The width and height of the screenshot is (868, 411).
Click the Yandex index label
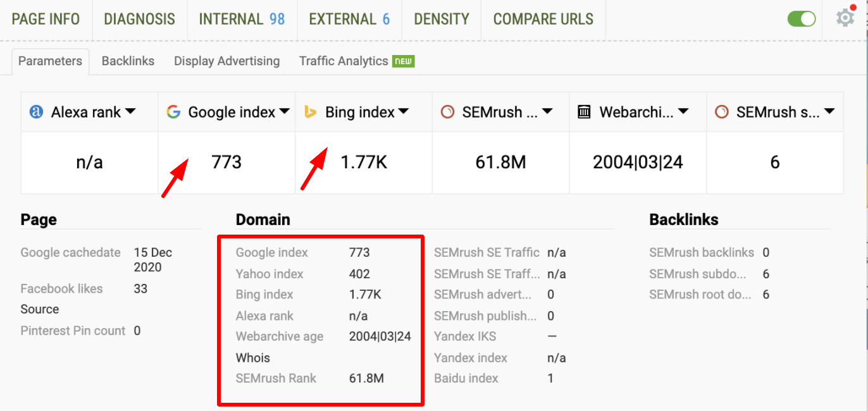(471, 358)
